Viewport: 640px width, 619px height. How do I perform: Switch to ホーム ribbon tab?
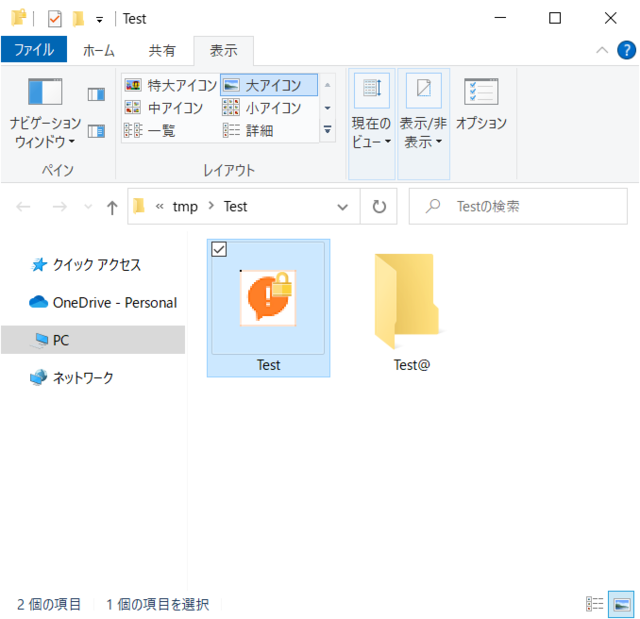pos(98,51)
